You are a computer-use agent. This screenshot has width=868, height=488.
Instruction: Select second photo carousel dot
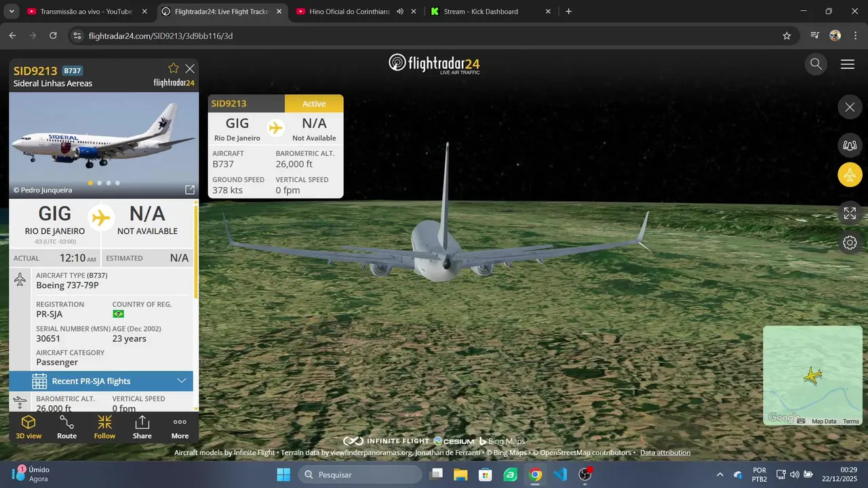click(x=100, y=183)
